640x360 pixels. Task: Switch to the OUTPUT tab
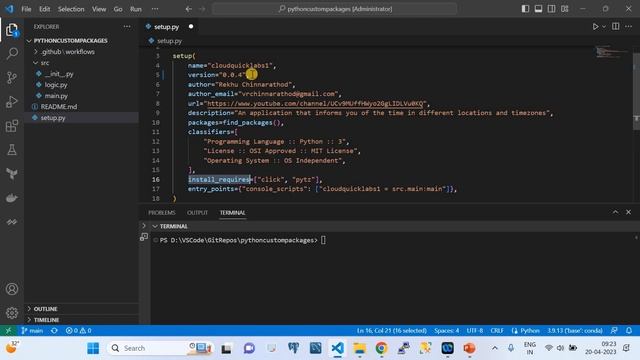coord(197,213)
